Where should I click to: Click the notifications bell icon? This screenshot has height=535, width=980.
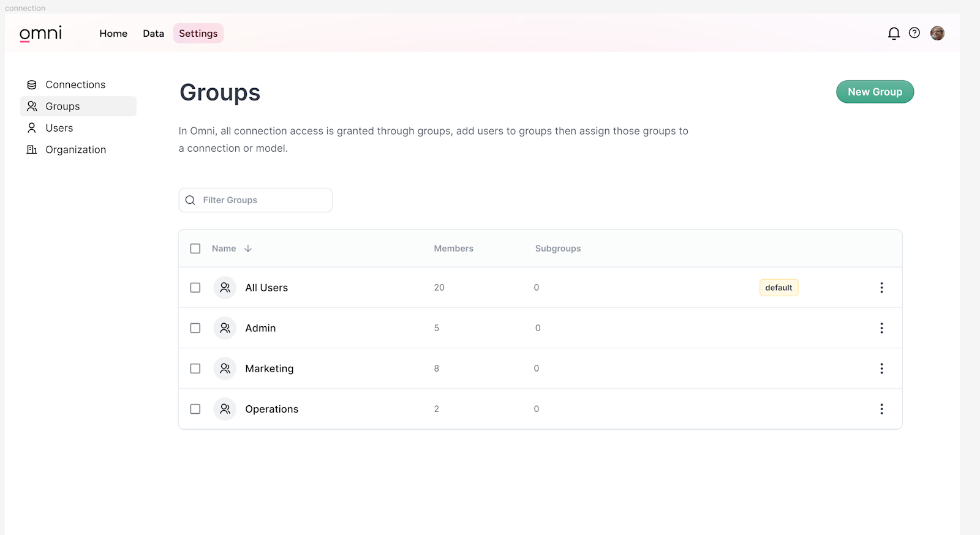894,33
